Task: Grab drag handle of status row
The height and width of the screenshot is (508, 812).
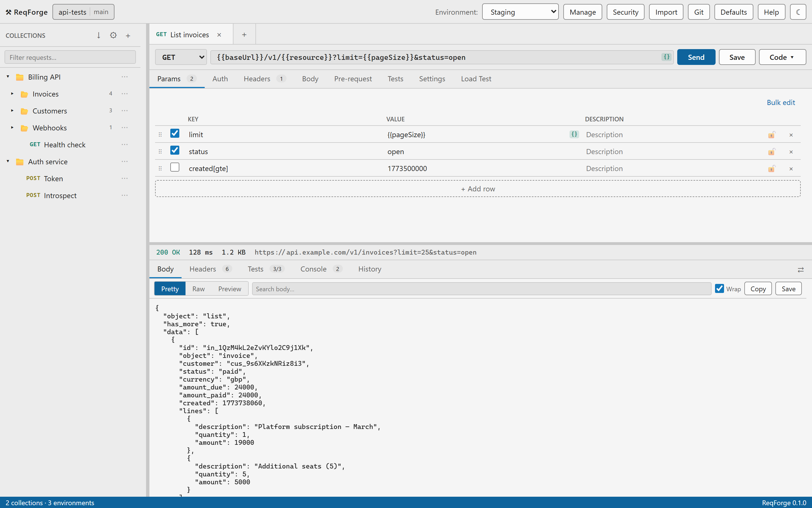Action: 160,152
